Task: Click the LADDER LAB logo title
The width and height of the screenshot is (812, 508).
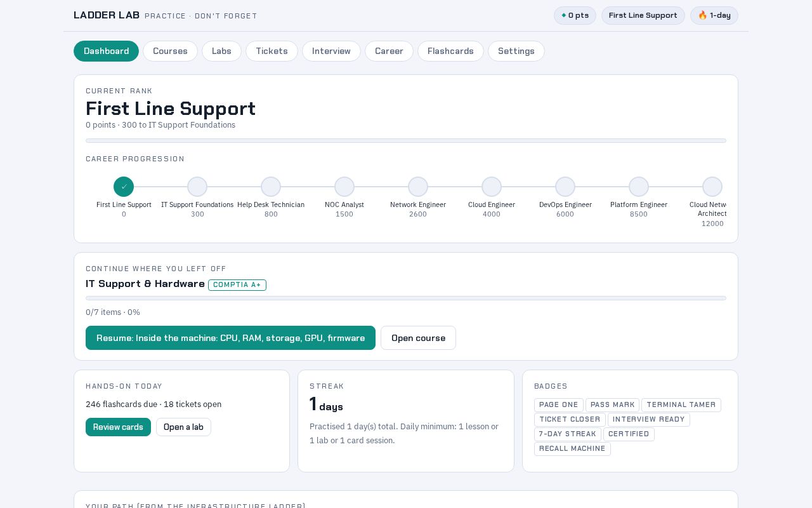Action: (x=107, y=15)
